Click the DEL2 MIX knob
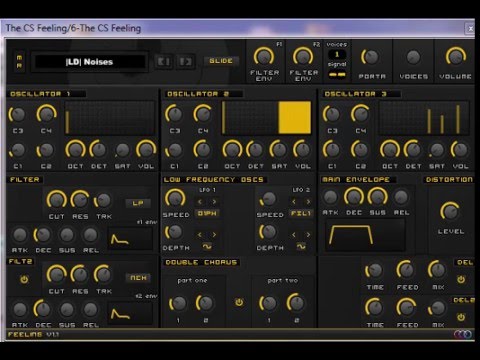480x360 pixels. 437,308
